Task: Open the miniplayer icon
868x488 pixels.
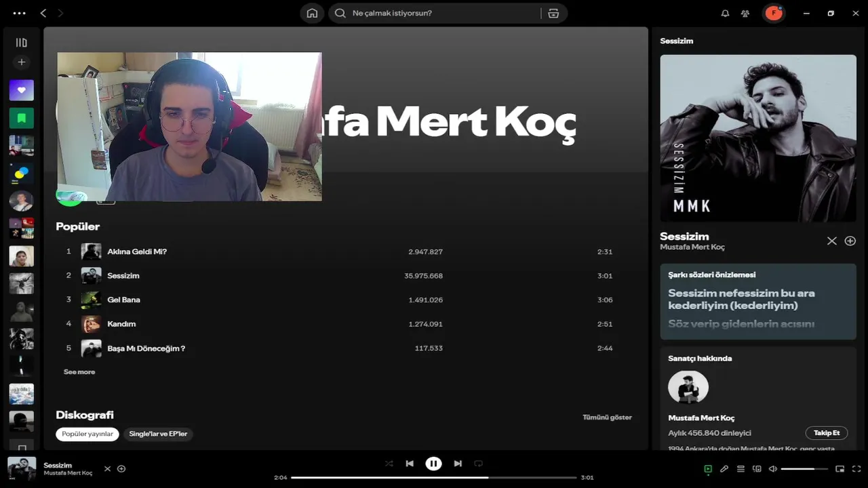Action: (x=840, y=469)
